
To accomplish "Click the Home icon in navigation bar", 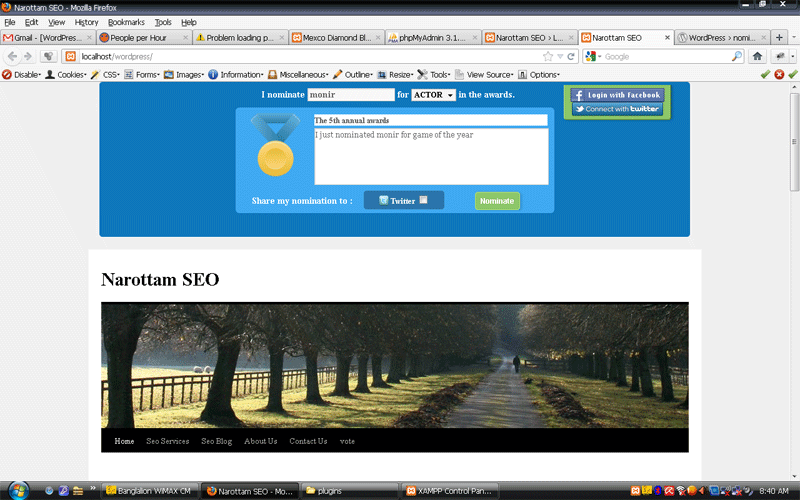I will [x=757, y=56].
